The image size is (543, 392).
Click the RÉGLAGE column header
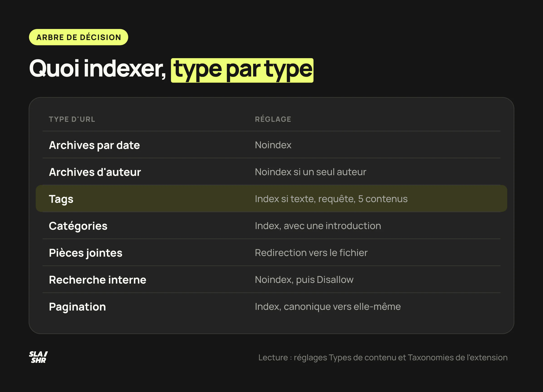(x=273, y=119)
